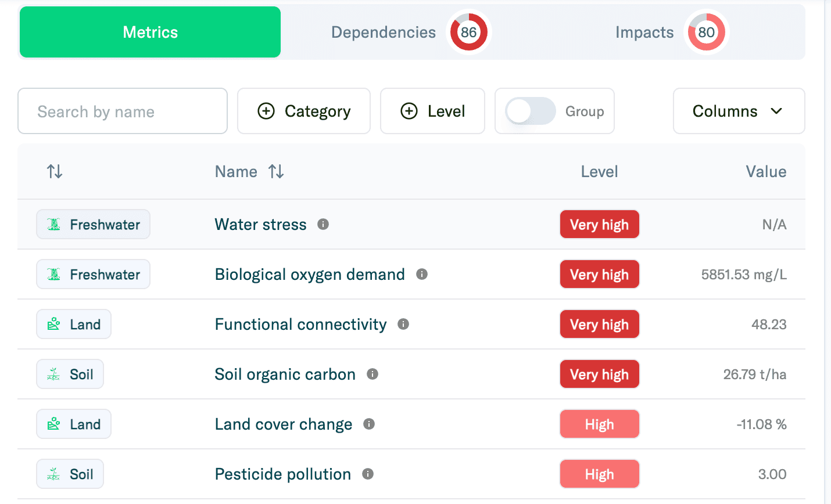This screenshot has height=504, width=831.
Task: Click the 26.79 t/ha value
Action: coord(755,374)
